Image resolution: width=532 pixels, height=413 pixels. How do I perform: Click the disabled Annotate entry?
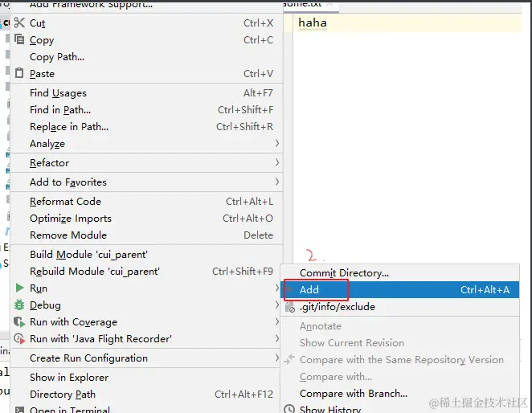tap(400, 326)
